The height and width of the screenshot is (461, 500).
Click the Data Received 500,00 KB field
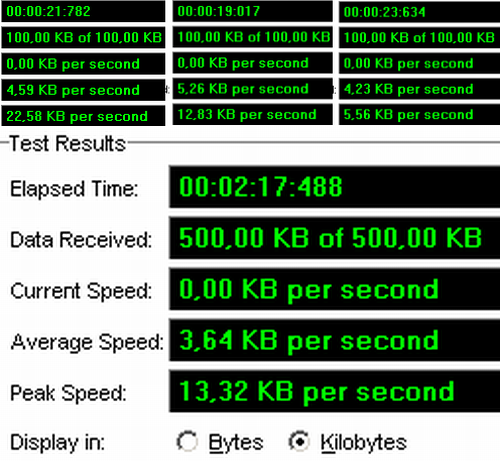[x=335, y=238]
